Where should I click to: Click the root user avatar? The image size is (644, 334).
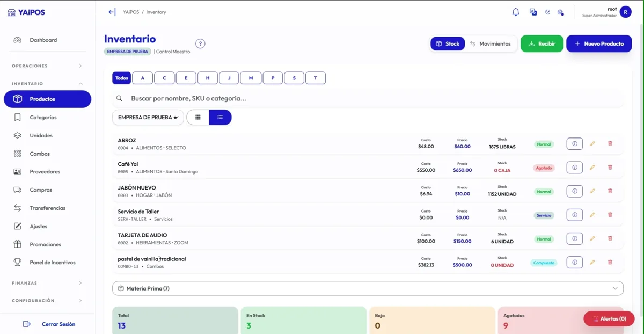click(625, 12)
